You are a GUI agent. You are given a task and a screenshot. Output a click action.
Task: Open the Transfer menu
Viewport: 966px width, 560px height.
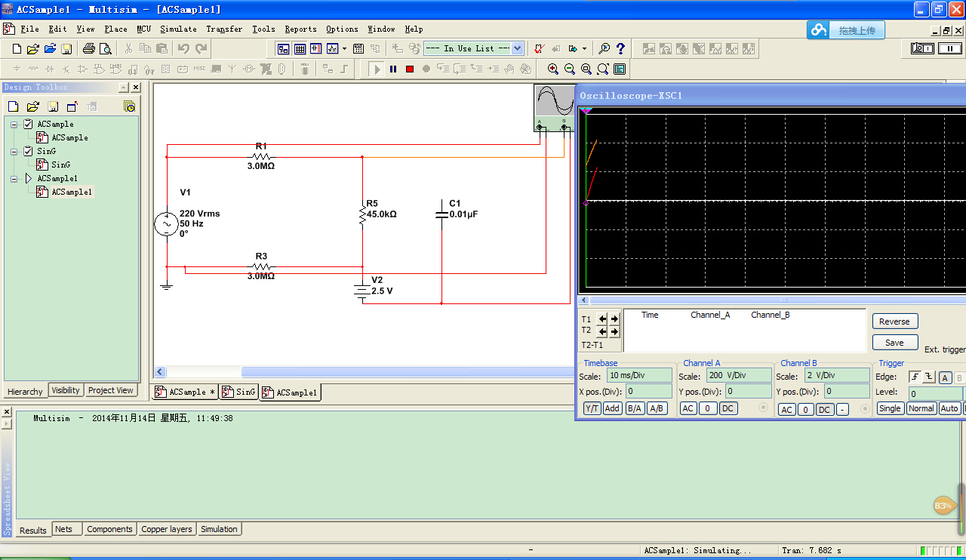coord(224,29)
